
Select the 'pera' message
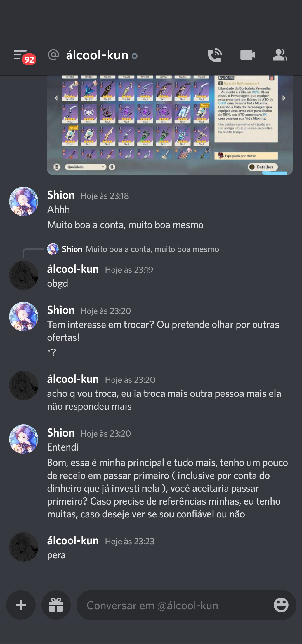pos(56,555)
